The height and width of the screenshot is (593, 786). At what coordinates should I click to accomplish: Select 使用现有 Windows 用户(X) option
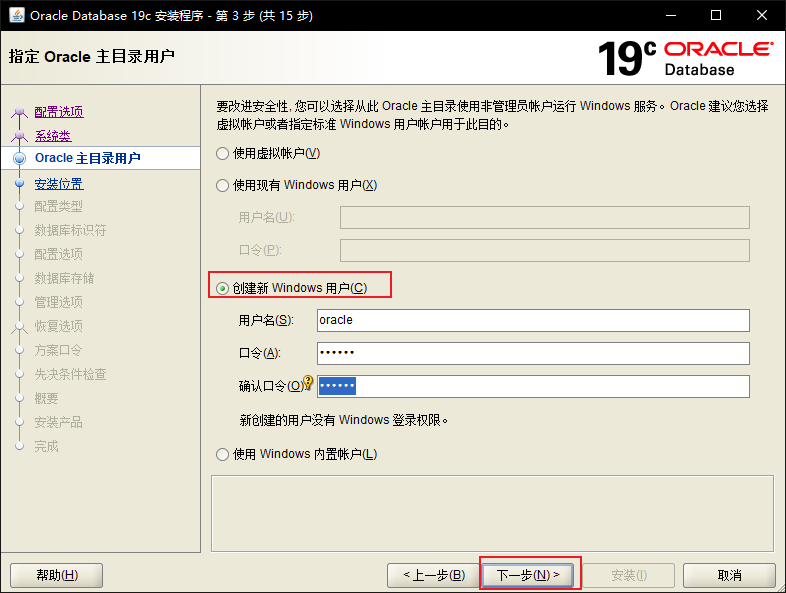[223, 185]
